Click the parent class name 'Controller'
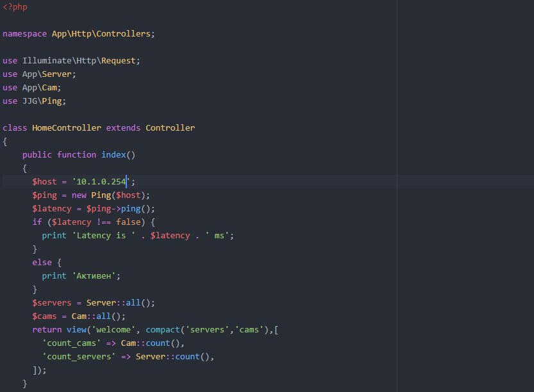 click(x=171, y=128)
